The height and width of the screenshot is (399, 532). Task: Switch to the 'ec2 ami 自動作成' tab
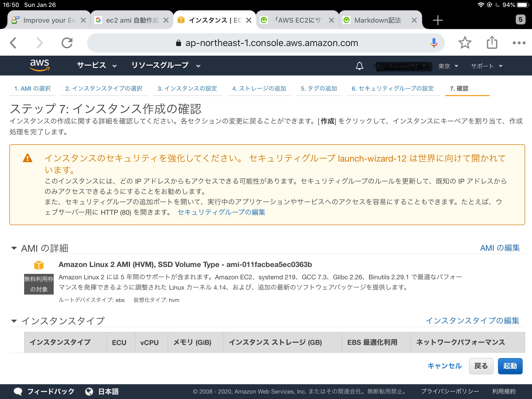pos(132,20)
